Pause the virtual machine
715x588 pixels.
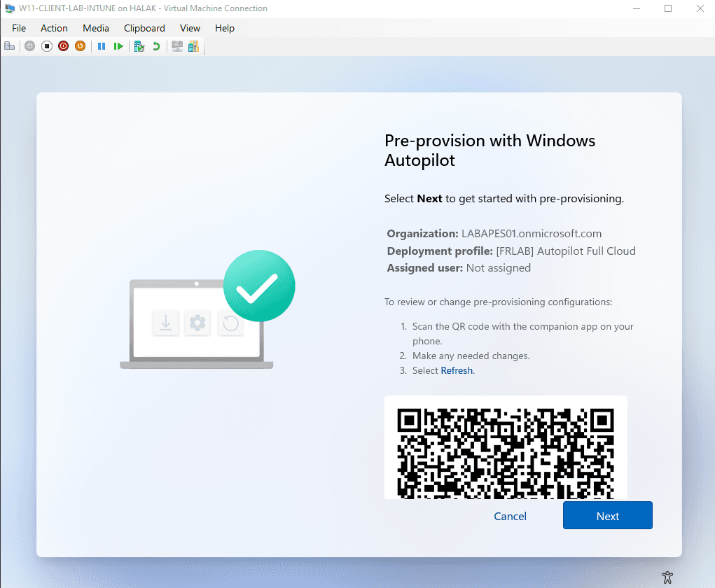point(102,45)
